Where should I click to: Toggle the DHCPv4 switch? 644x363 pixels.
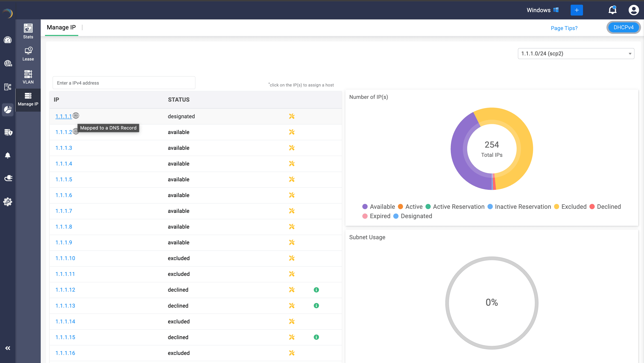[x=623, y=27]
